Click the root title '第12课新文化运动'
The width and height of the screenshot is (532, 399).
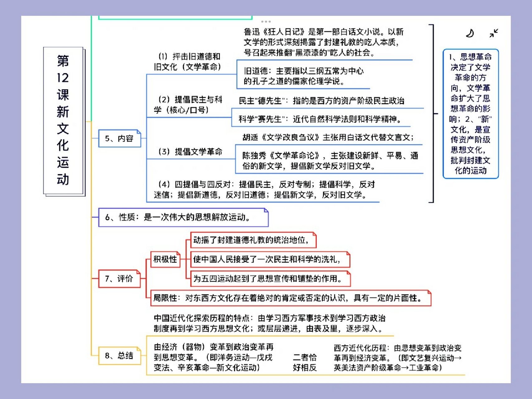click(64, 121)
